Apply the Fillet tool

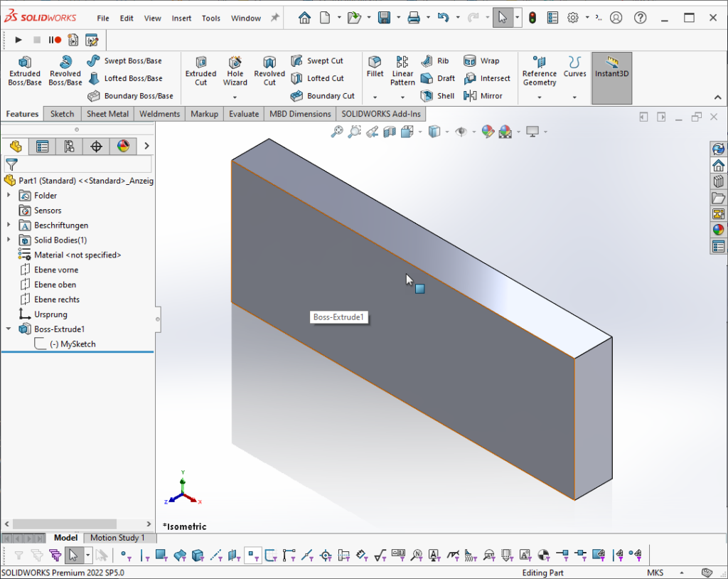375,66
